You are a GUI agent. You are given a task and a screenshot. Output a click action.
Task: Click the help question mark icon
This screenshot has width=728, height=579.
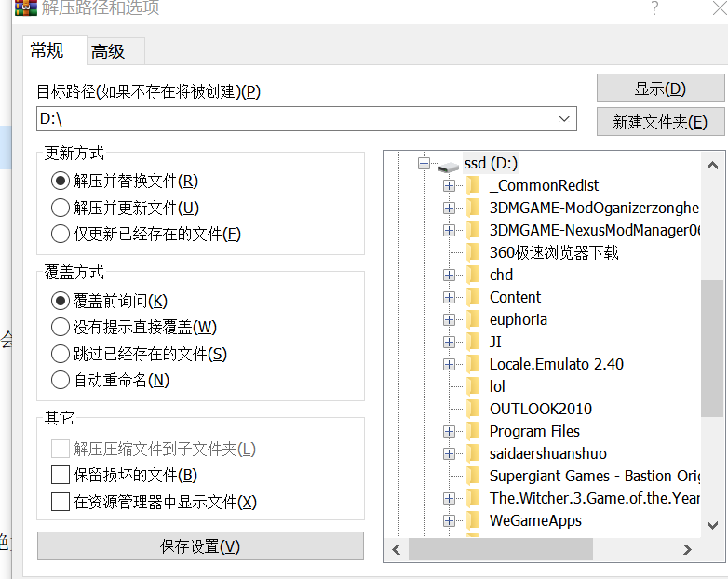654,7
